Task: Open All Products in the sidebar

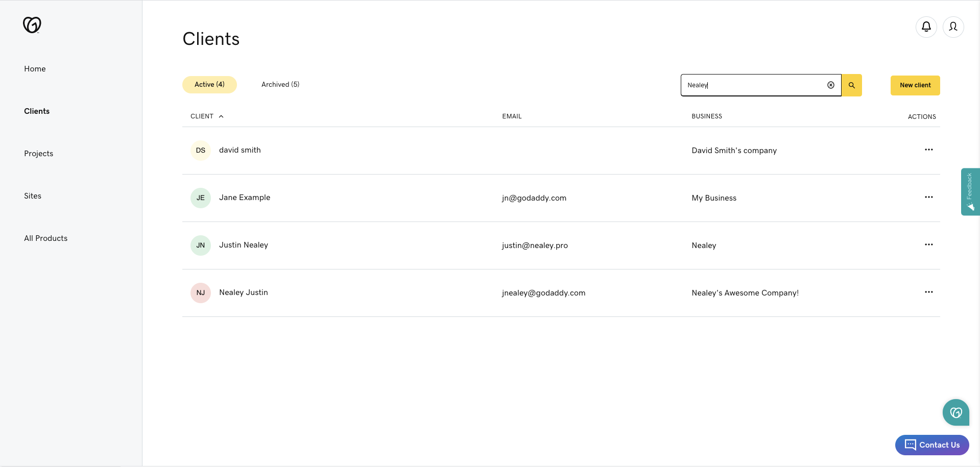Action: pyautogui.click(x=46, y=238)
